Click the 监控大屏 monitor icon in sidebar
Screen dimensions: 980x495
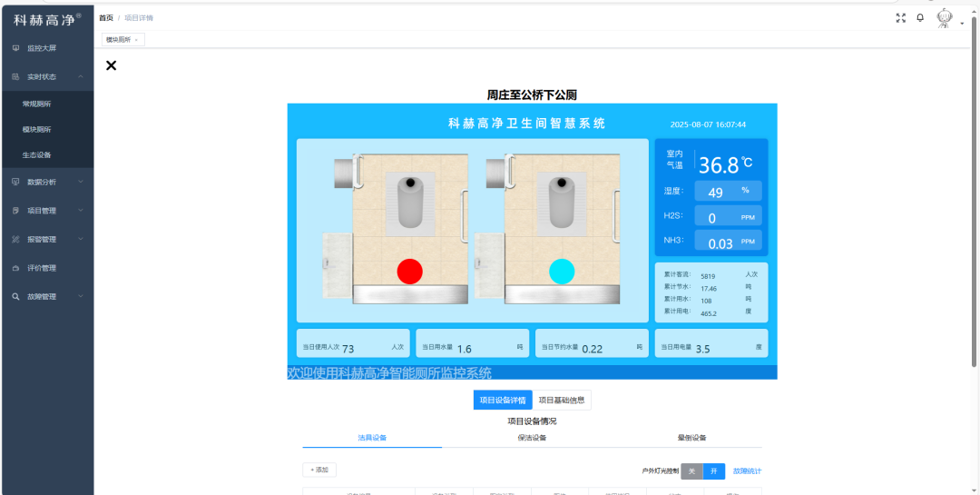coord(15,48)
